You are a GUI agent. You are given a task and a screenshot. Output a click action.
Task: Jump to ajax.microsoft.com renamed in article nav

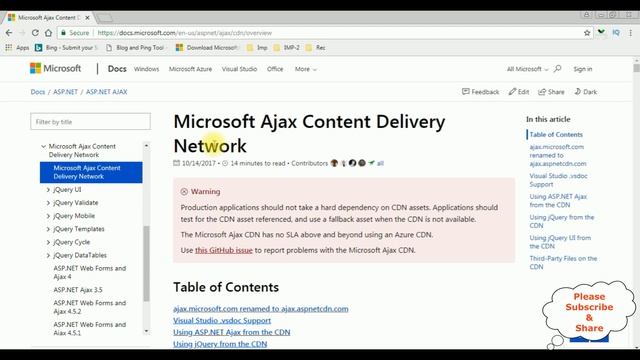[x=558, y=155]
